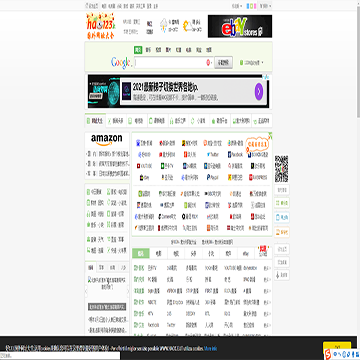
Task: Open the Facebook link in the sites grid
Action: [235, 155]
